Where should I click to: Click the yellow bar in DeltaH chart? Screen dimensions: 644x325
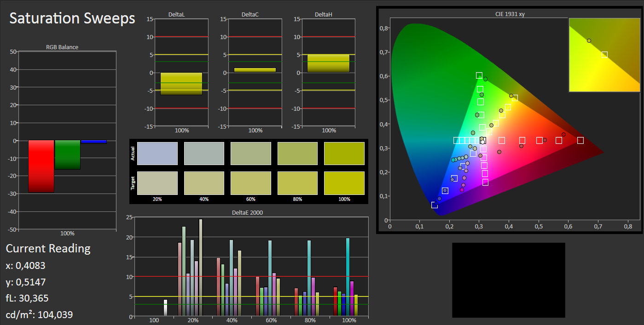(x=329, y=63)
